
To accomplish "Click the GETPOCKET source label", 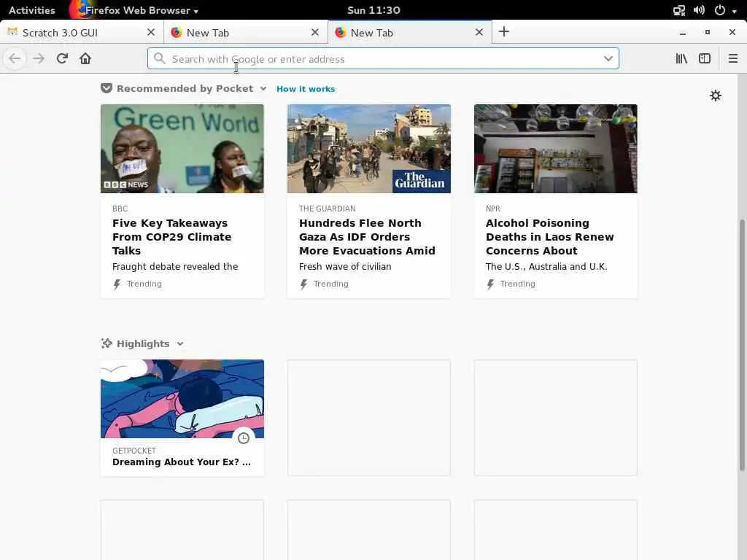I will [x=134, y=451].
